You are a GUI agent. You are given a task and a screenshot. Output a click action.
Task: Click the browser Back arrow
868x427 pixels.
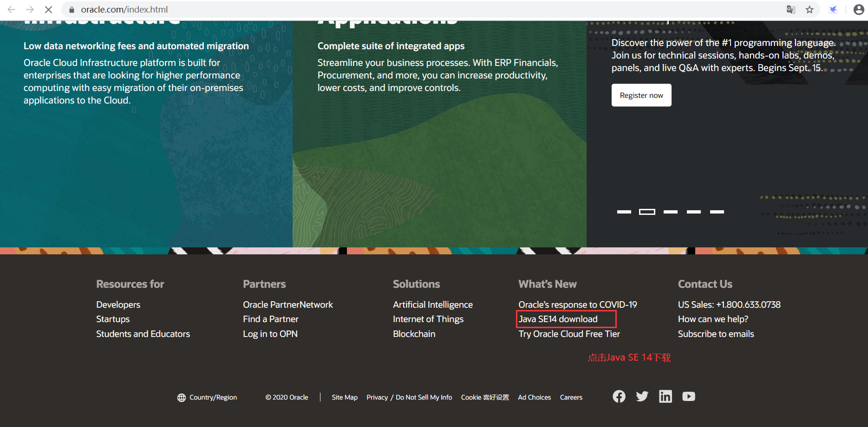pos(12,9)
